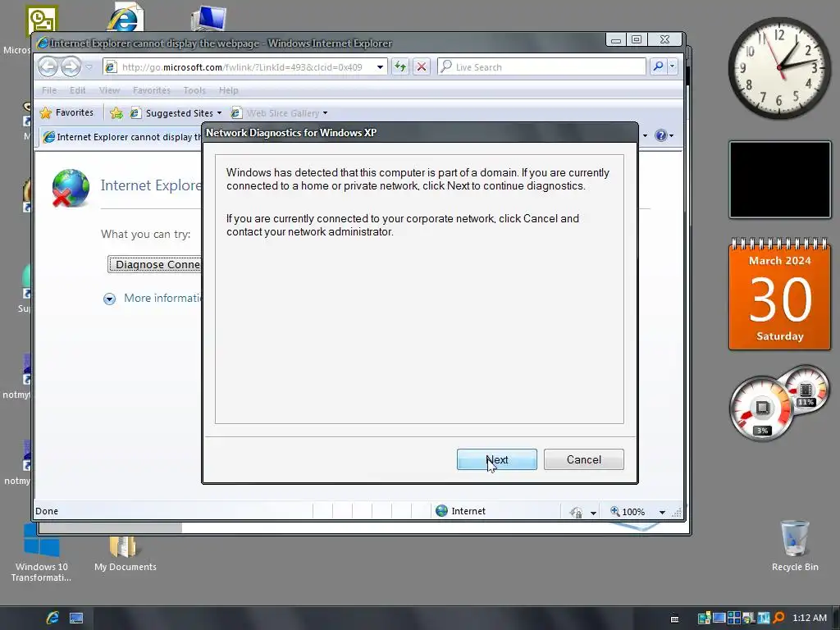Click the 100% zoom level button
Screen dimensions: 840x630
pos(628,512)
